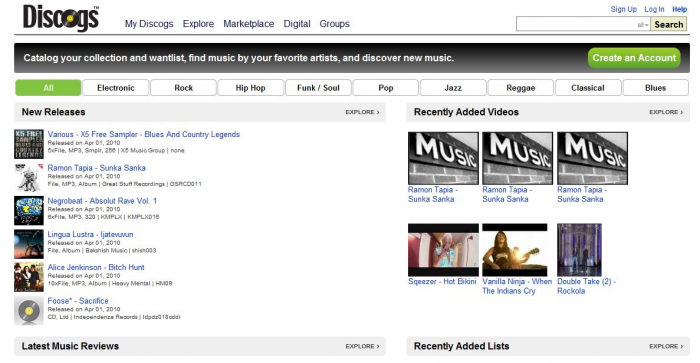Play the Sqeezer - Hot Bikini video thumbnail
This screenshot has height=363, width=700.
click(443, 250)
